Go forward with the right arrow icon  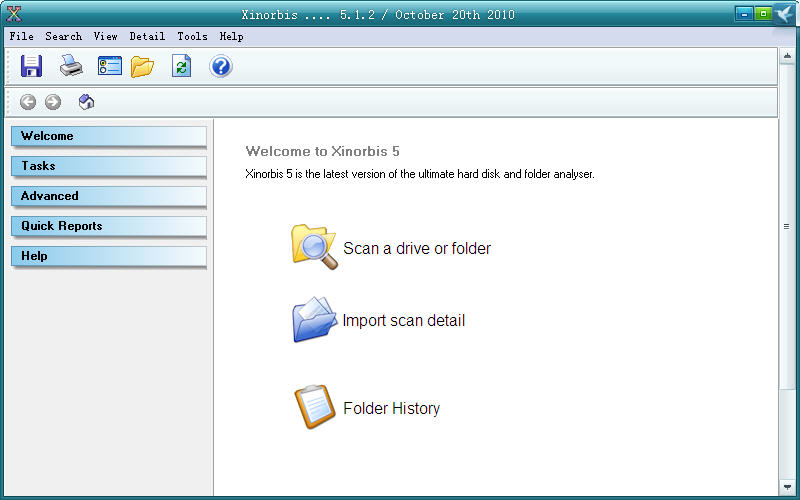click(x=53, y=102)
